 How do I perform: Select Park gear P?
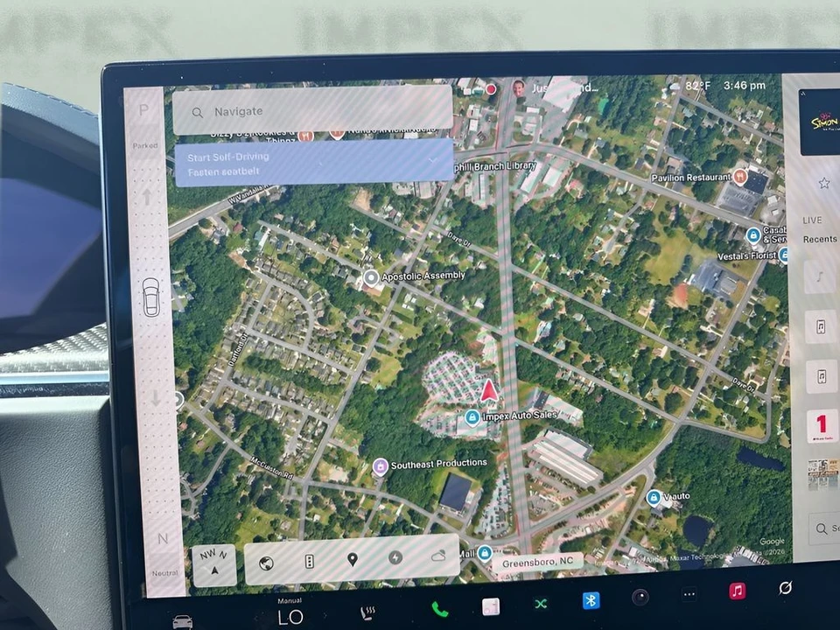(143, 110)
